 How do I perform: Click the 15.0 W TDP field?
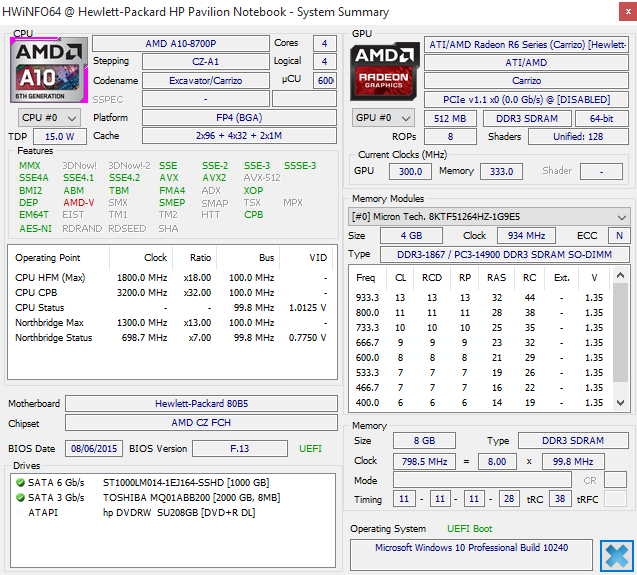click(60, 137)
